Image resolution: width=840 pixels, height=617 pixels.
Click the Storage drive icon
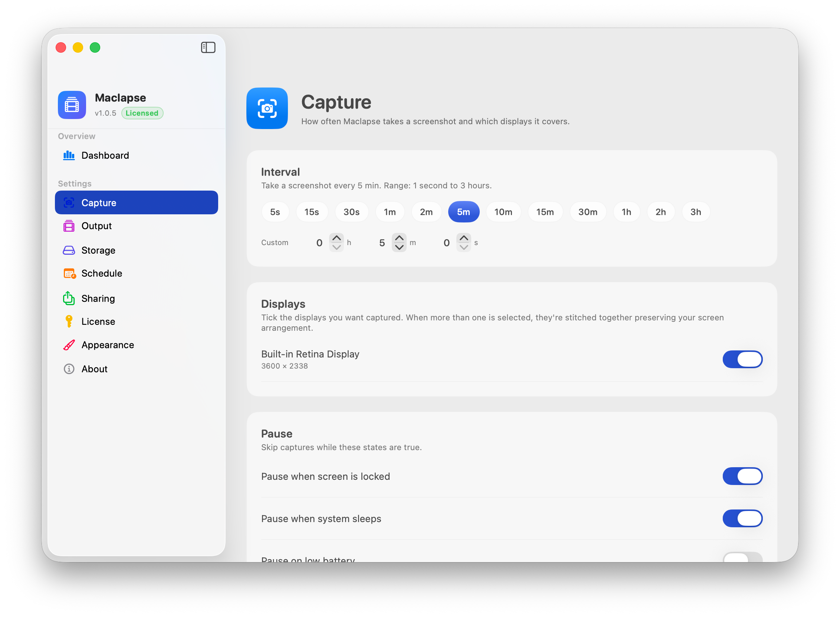pyautogui.click(x=69, y=250)
